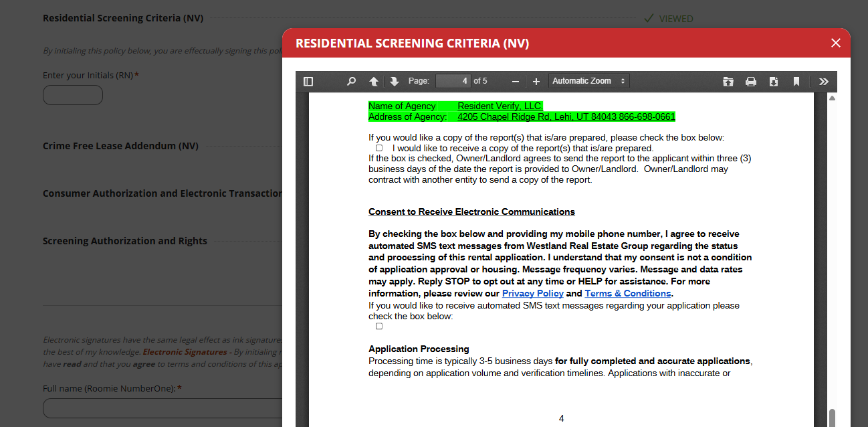Print the PDF document
This screenshot has width=868, height=427.
[x=751, y=82]
